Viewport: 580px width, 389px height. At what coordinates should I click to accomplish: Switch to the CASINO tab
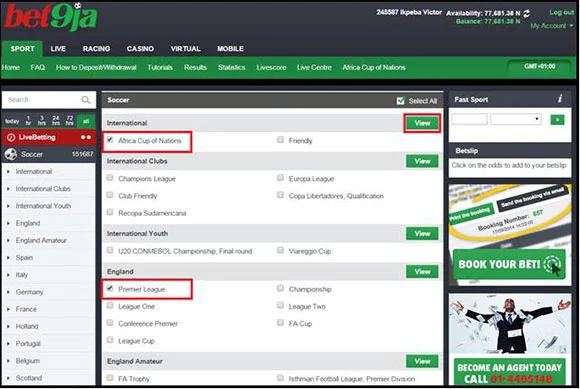[140, 49]
